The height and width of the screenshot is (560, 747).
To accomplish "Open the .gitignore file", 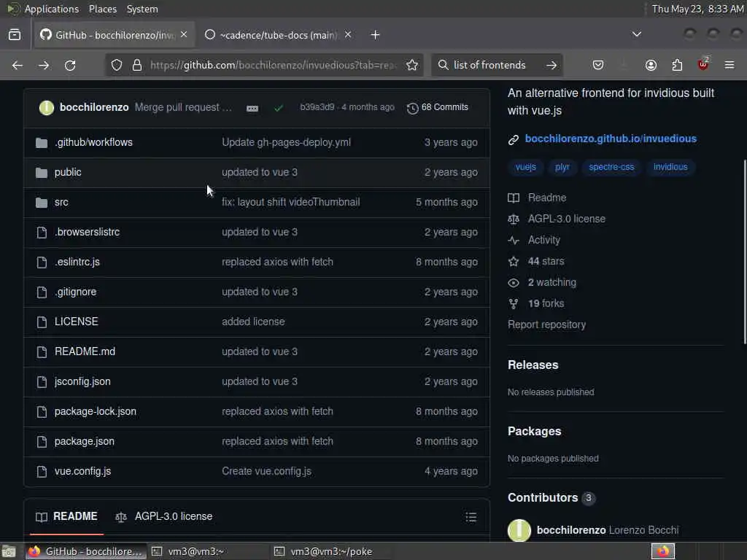I will coord(75,292).
